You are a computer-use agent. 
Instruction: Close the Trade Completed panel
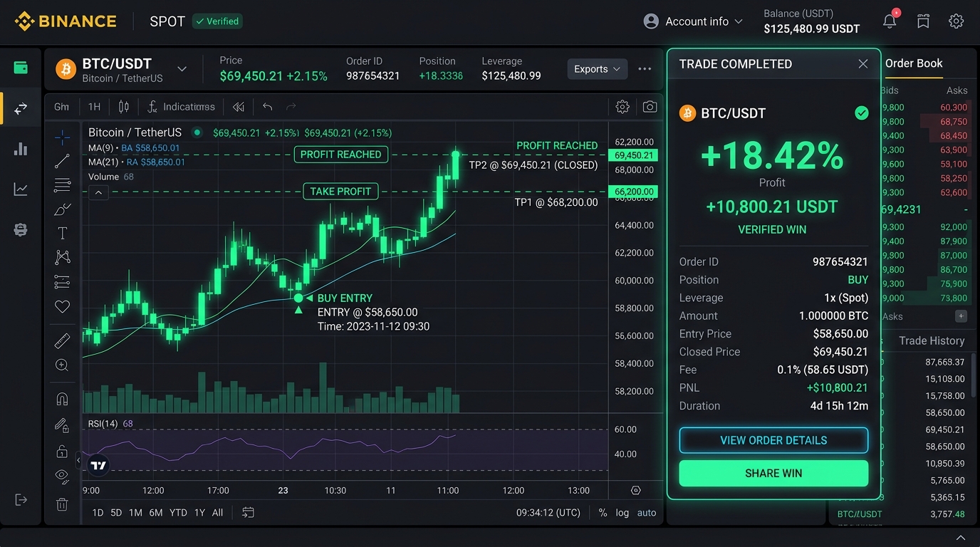862,64
